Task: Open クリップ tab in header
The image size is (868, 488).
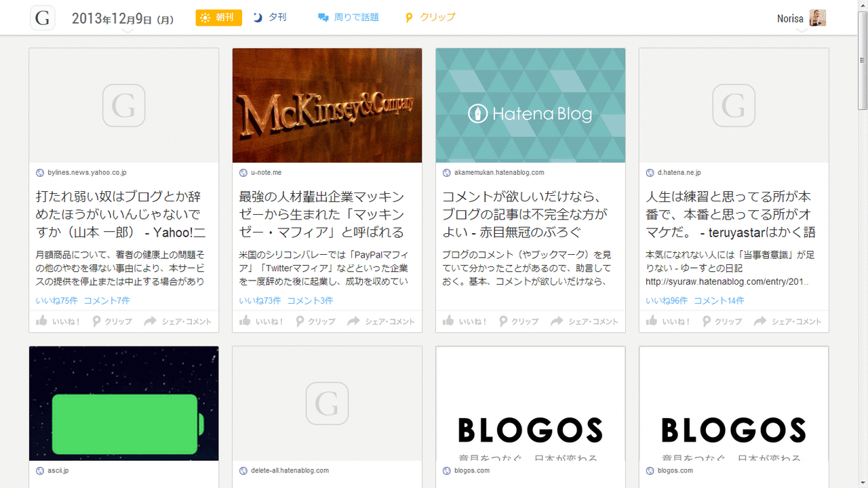Action: tap(431, 18)
